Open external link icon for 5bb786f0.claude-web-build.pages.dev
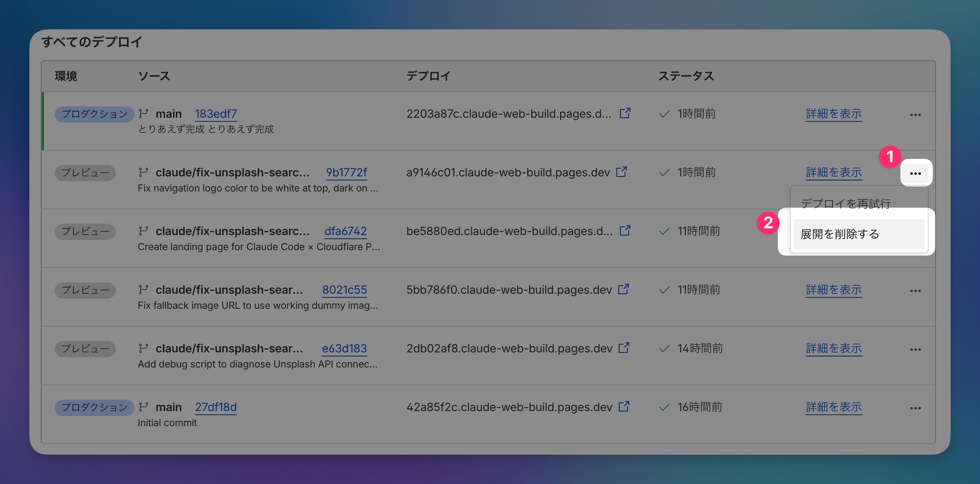 (x=623, y=289)
